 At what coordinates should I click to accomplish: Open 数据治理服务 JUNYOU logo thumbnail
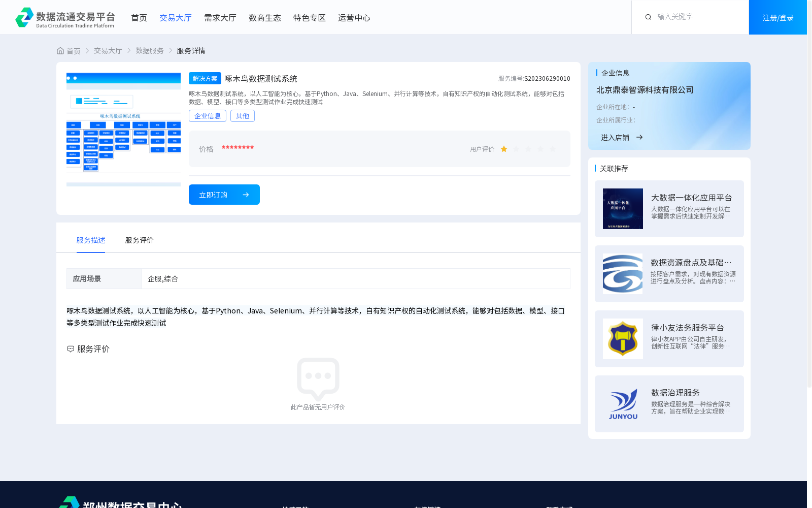tap(623, 404)
